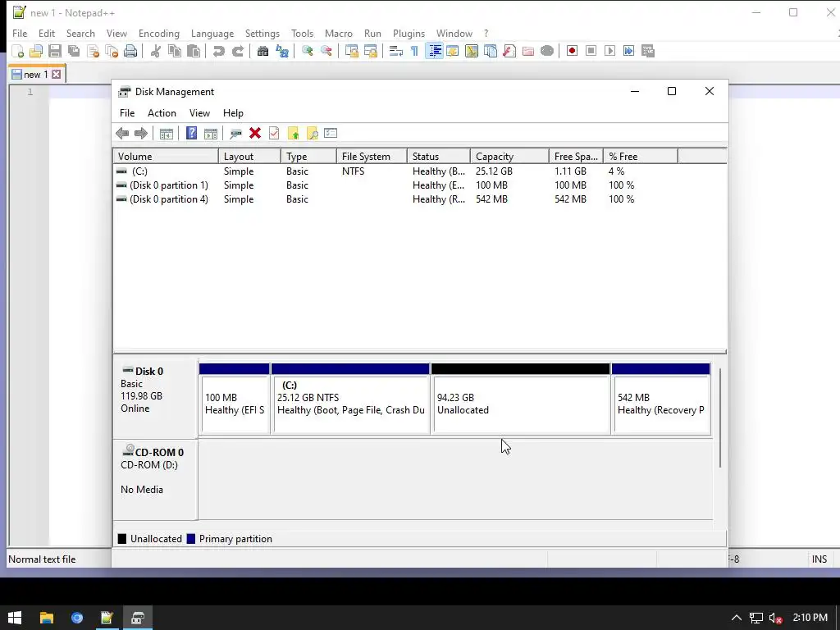
Task: Show/Hide Action Pane in Disk Management
Action: (211, 134)
